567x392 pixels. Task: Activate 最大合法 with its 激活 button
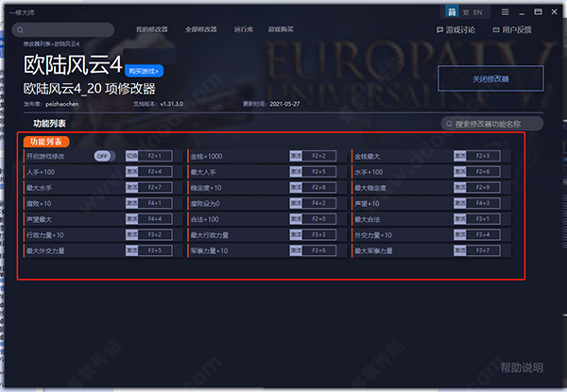(460, 219)
